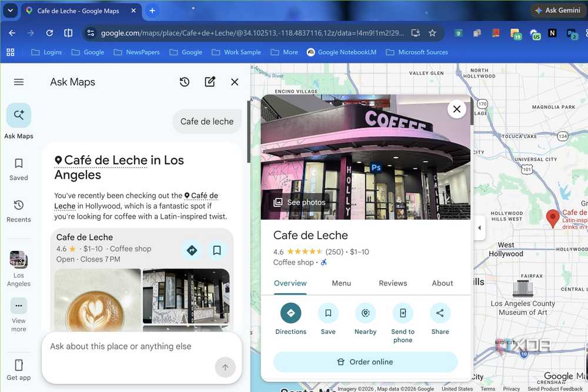
Task: Switch to the Reviews tab
Action: point(393,283)
